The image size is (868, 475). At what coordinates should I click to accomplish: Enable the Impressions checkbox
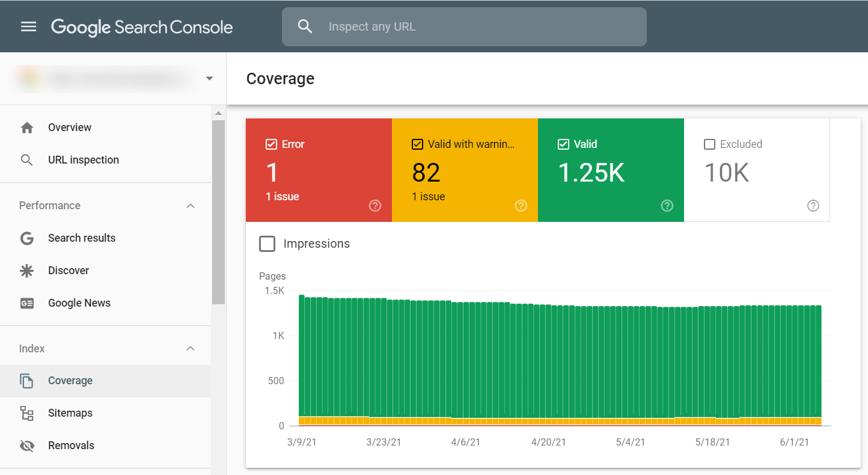pos(267,244)
